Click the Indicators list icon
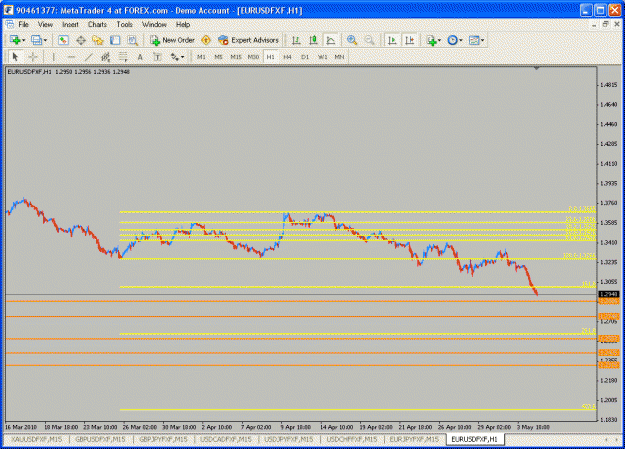 click(431, 40)
